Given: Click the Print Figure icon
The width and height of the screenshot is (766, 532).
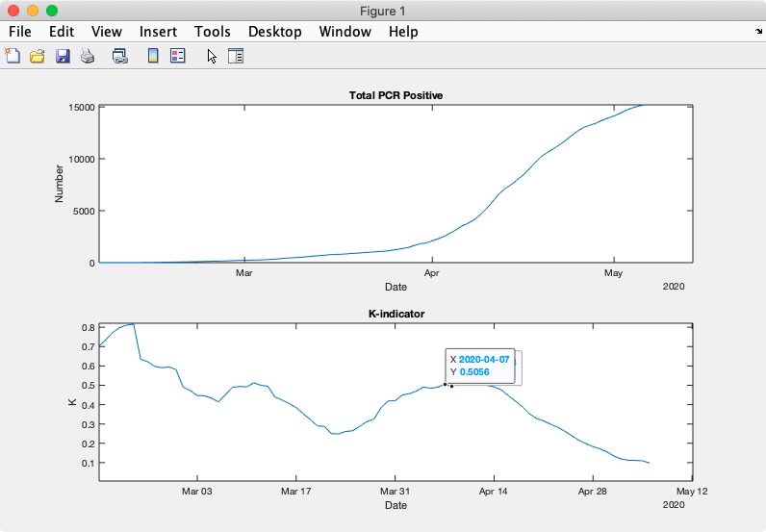Looking at the screenshot, I should [x=88, y=56].
